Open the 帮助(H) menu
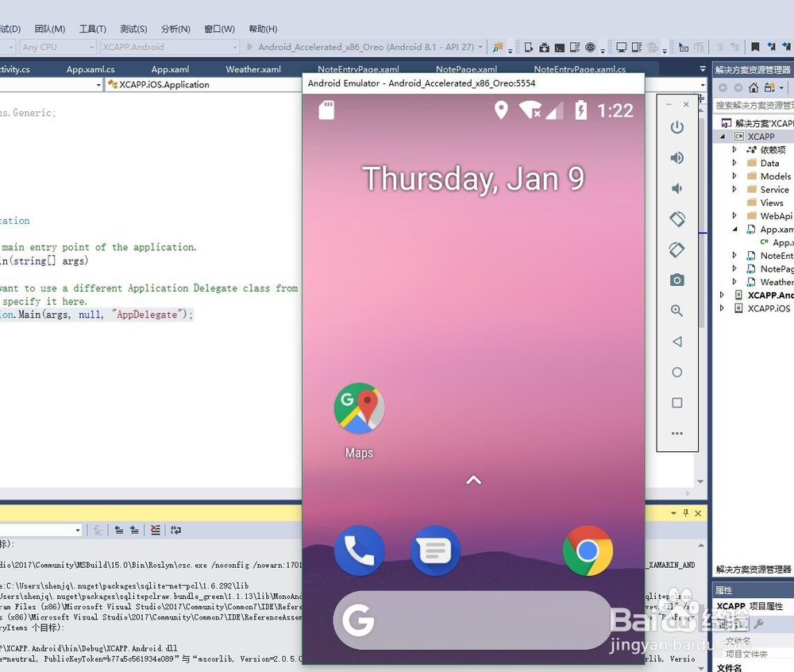 (263, 29)
